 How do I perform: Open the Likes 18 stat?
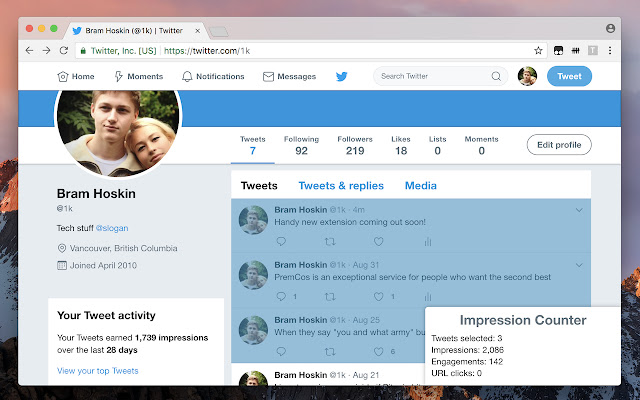coord(401,145)
